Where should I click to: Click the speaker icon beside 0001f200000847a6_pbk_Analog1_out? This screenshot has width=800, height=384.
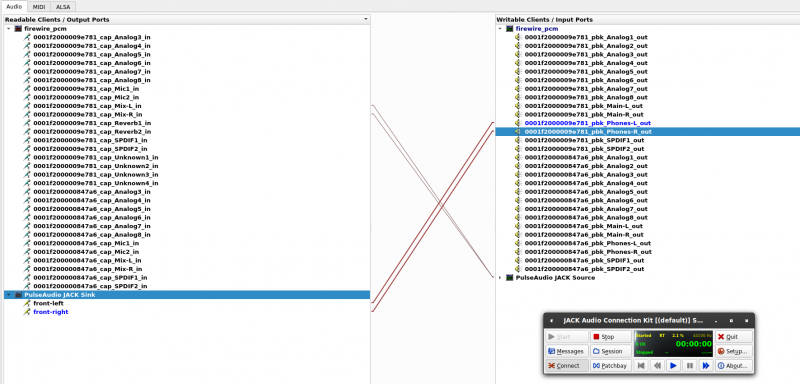click(518, 158)
